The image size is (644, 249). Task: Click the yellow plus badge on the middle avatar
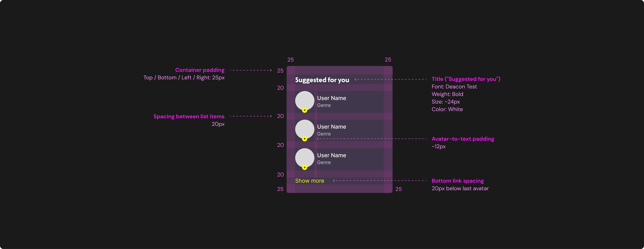point(305,139)
